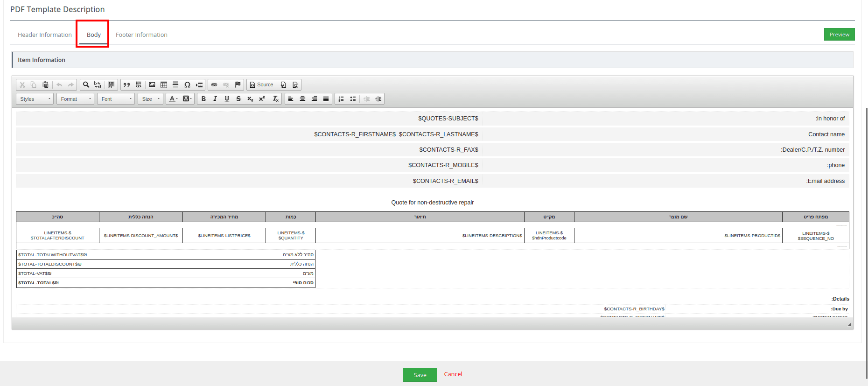Click the Select All toolbar icon
Screen dimensions: 868x386
coord(111,84)
